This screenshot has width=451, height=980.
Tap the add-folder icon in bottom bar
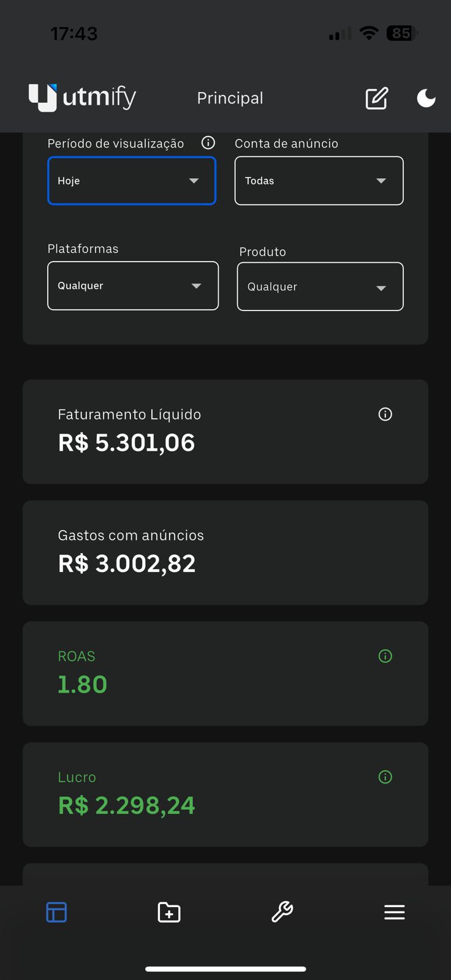click(x=169, y=913)
